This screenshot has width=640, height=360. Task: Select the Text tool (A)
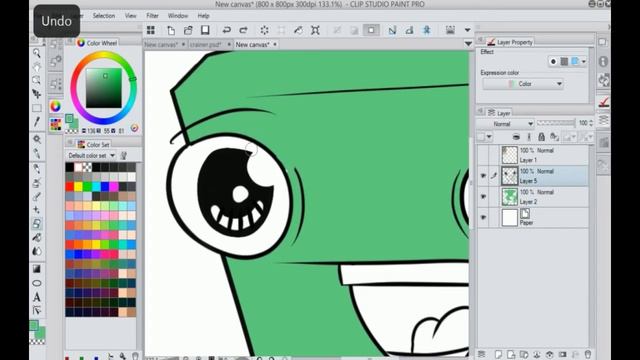(x=37, y=297)
